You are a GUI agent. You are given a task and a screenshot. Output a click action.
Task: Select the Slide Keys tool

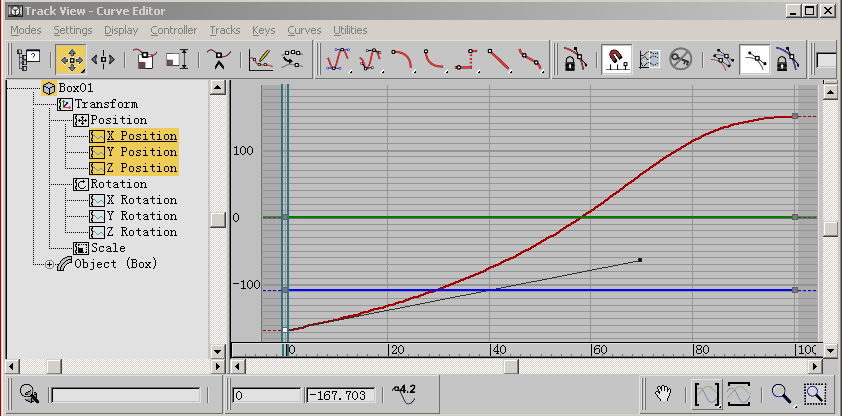(103, 59)
